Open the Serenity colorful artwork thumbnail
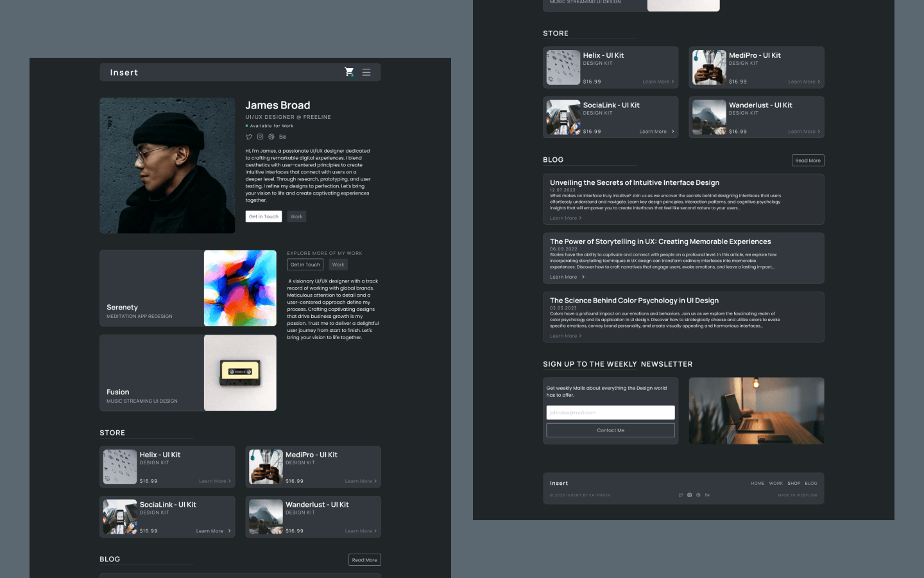Image resolution: width=924 pixels, height=578 pixels. click(x=240, y=288)
